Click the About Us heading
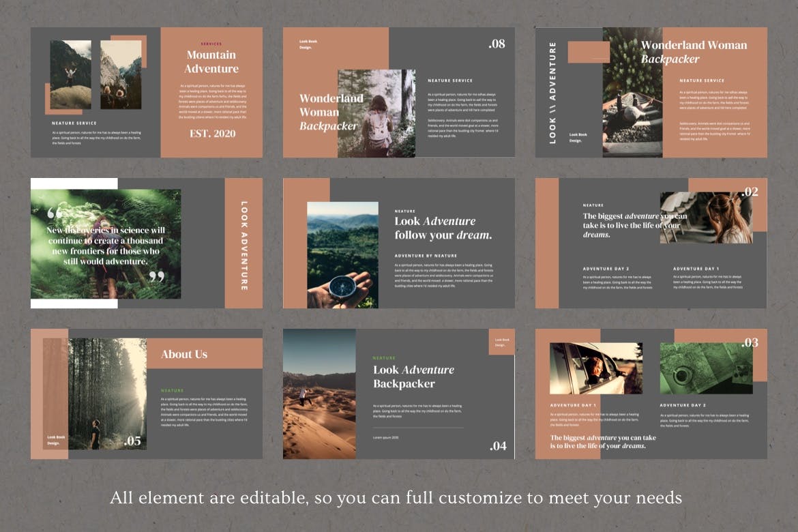The image size is (798, 532). coord(184,354)
